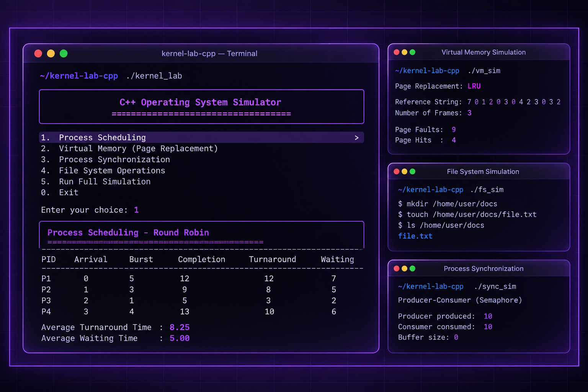The image size is (588, 392).
Task: Click the ./kernel_lab command text
Action: point(154,76)
